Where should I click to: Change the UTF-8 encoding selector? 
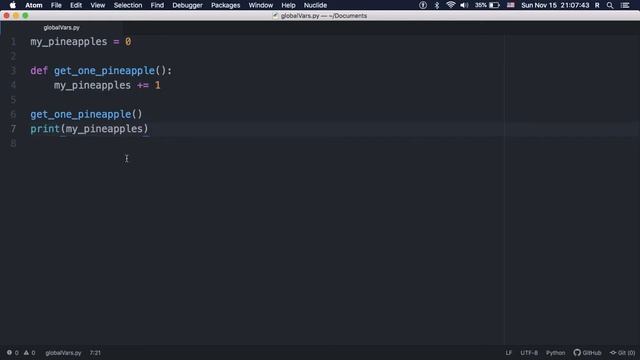pyautogui.click(x=529, y=353)
